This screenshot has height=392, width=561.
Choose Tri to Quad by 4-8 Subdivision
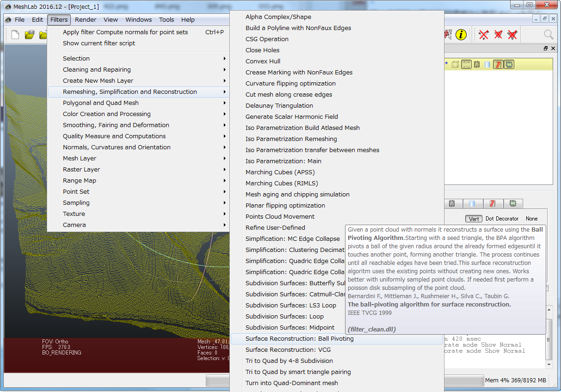[337, 361]
